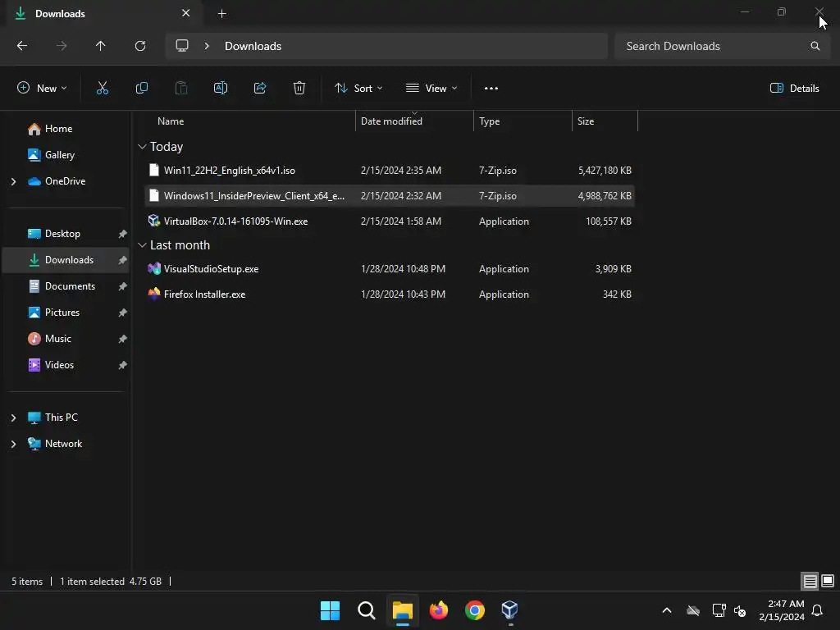Image resolution: width=840 pixels, height=630 pixels.
Task: Open Pictures folder in sidebar
Action: click(62, 313)
